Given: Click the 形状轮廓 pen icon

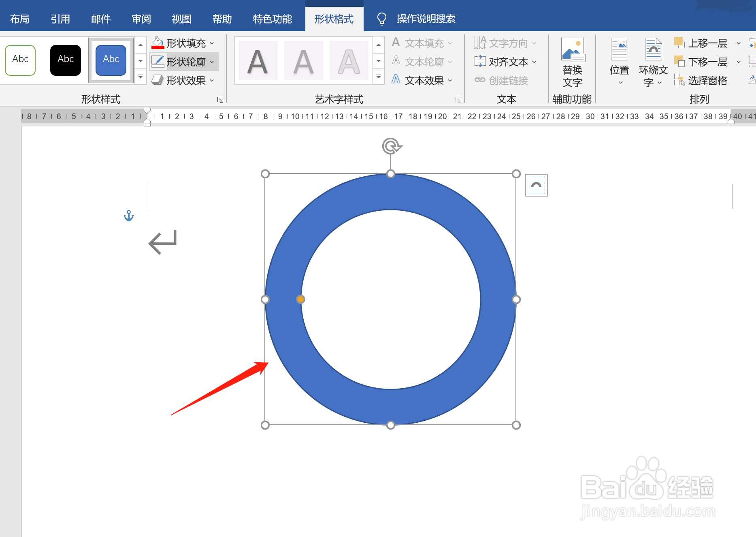Looking at the screenshot, I should click(x=158, y=61).
